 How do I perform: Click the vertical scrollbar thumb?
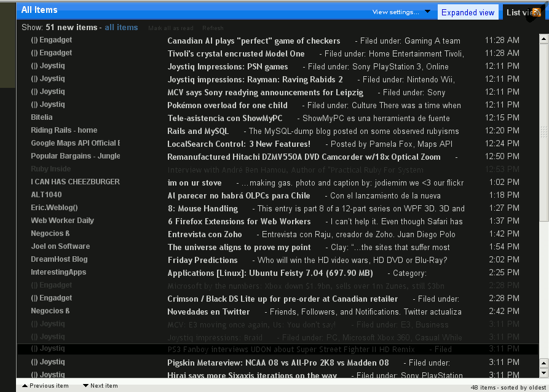tap(543, 132)
